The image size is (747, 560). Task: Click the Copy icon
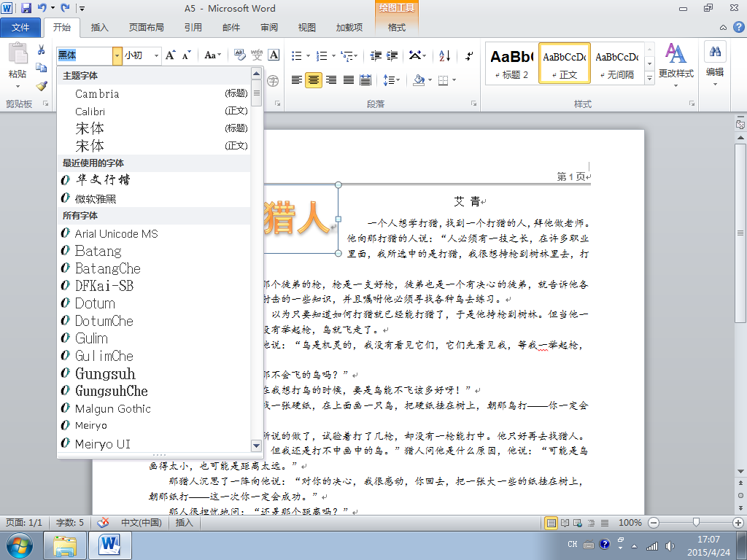click(42, 68)
